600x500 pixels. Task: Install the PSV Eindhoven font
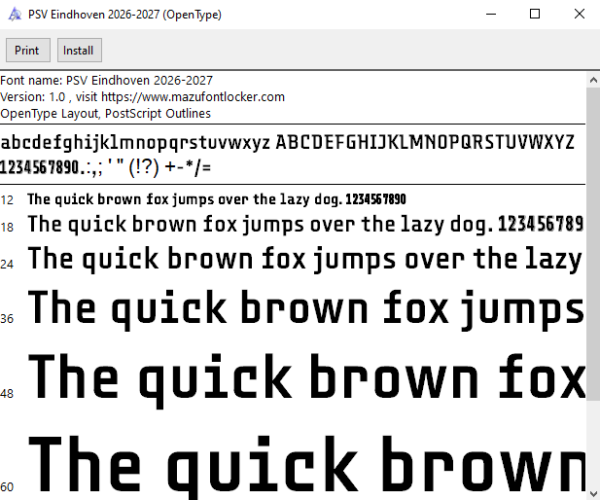pyautogui.click(x=79, y=50)
